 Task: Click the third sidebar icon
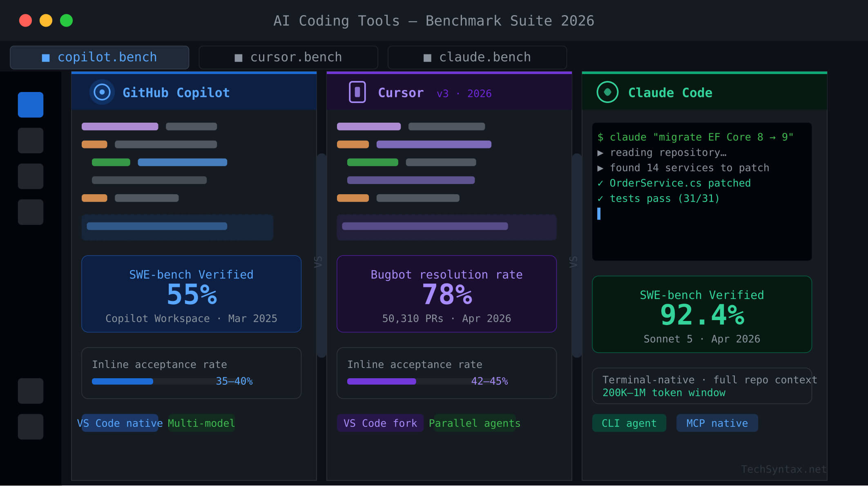(x=31, y=176)
